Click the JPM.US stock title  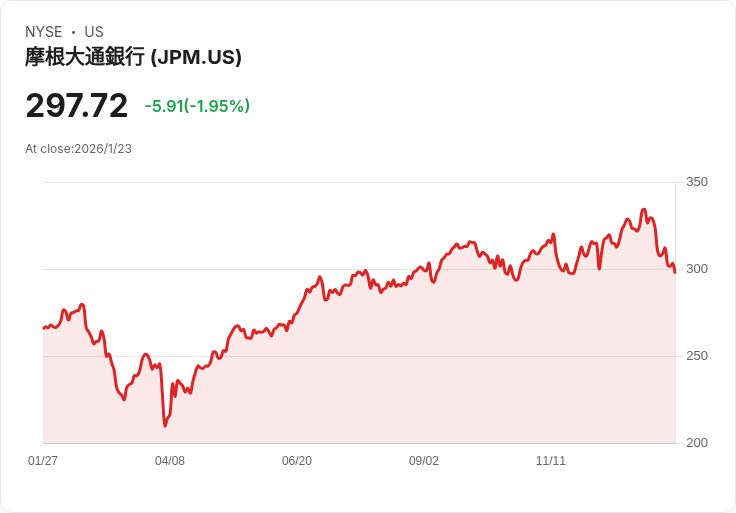pyautogui.click(x=133, y=57)
